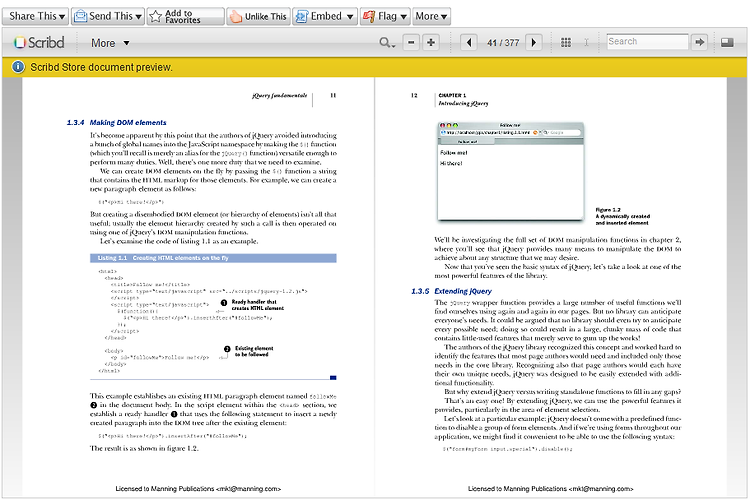Click 'Scribd Store document preview.' text
750x500 pixels.
101,67
